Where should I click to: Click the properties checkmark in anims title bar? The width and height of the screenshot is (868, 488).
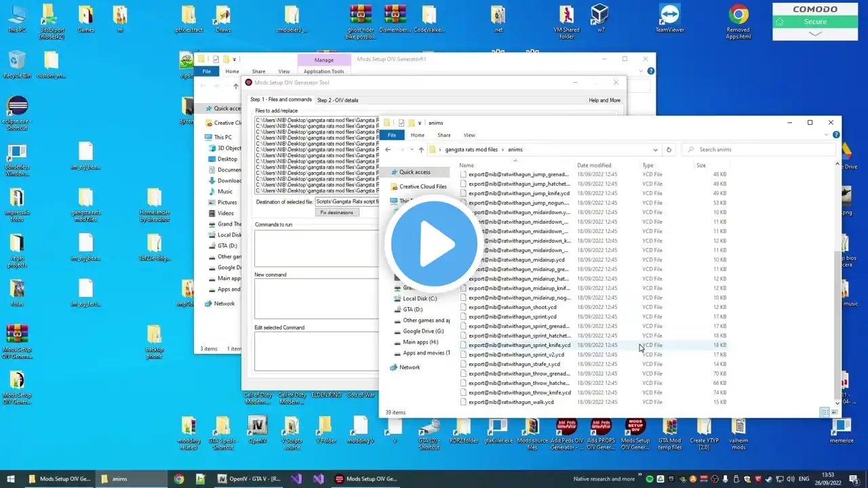click(x=401, y=123)
